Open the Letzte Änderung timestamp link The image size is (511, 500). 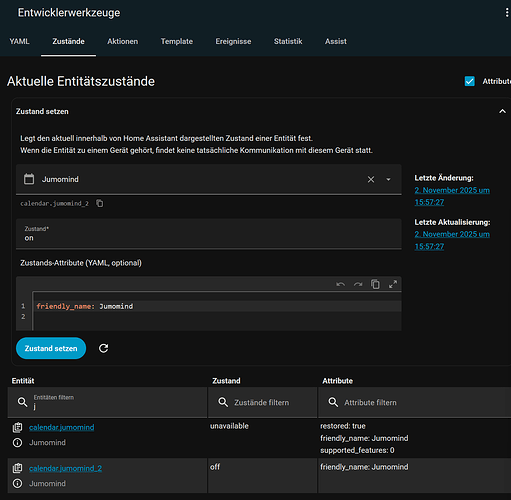pyautogui.click(x=452, y=196)
